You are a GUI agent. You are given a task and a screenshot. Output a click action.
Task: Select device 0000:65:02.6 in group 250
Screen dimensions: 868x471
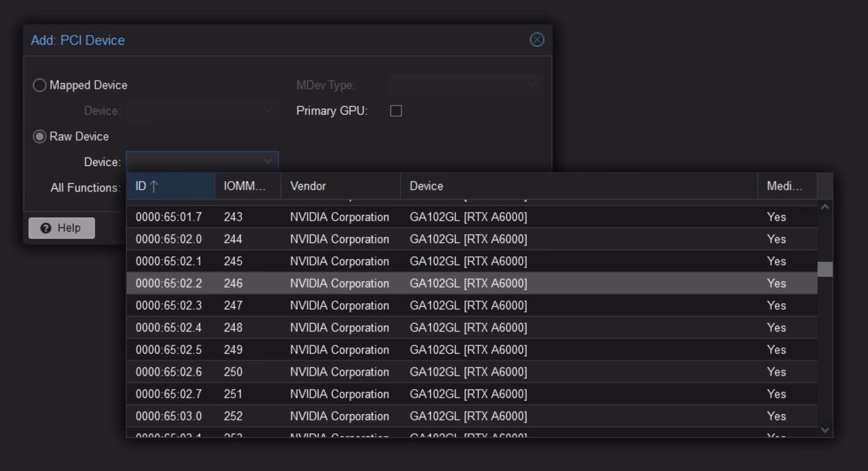(x=169, y=372)
